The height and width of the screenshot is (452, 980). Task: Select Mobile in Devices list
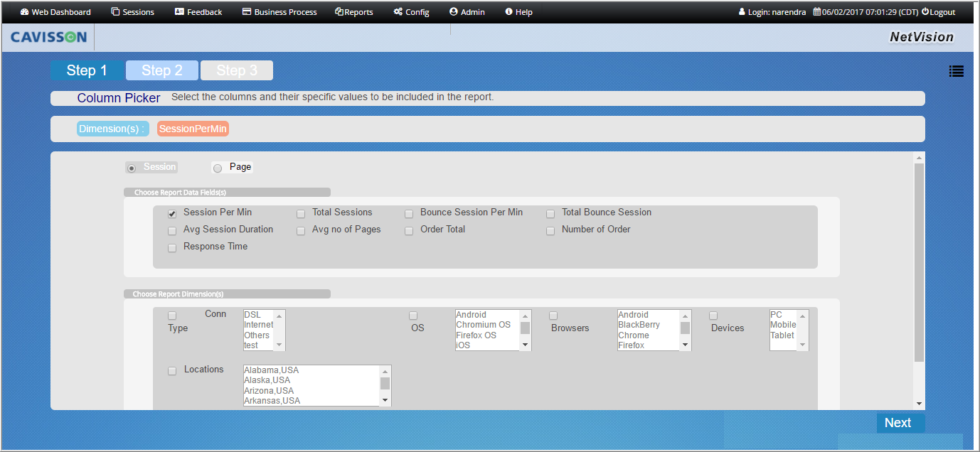click(x=784, y=325)
